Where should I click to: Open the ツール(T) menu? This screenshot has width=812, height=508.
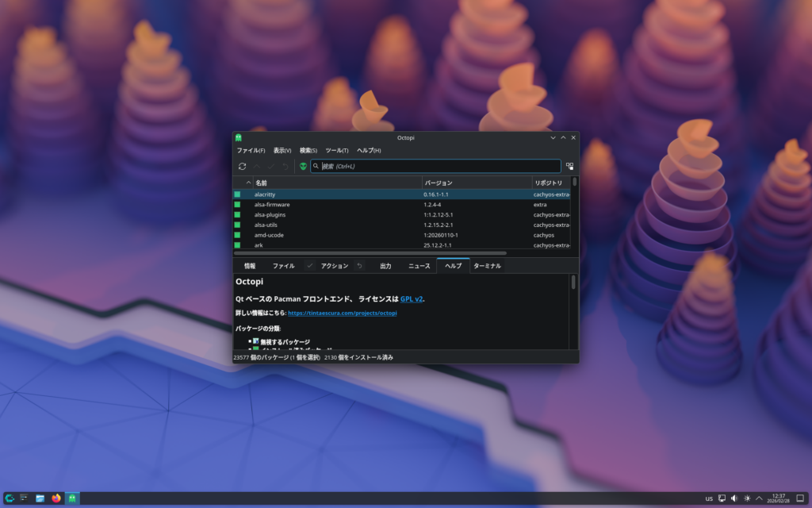[336, 150]
